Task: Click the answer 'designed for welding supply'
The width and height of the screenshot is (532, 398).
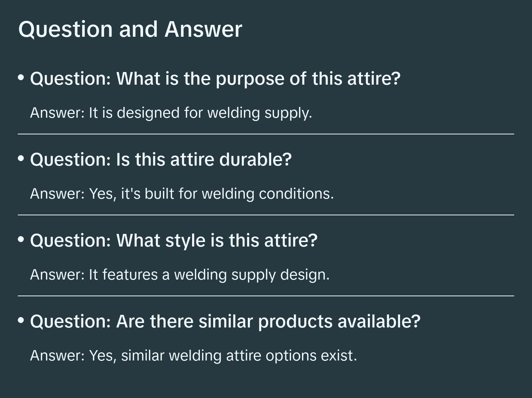Action: 171,113
